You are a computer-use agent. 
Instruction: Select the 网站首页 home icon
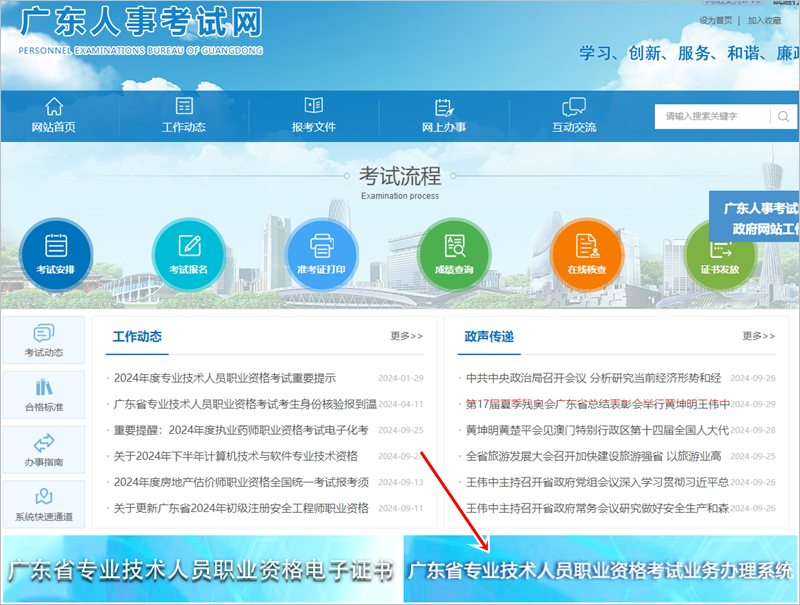[53, 115]
